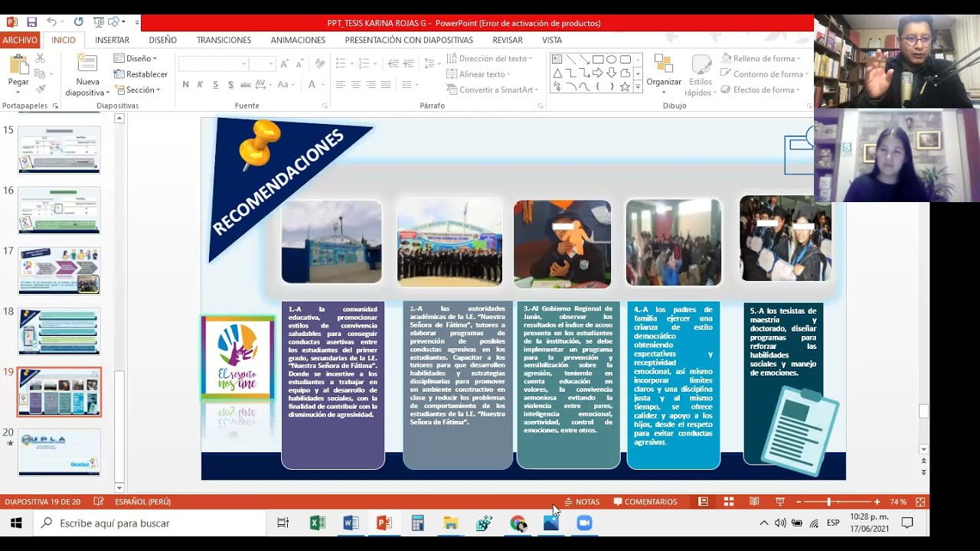
Task: Click the Pegar clipboard icon
Action: pyautogui.click(x=18, y=65)
